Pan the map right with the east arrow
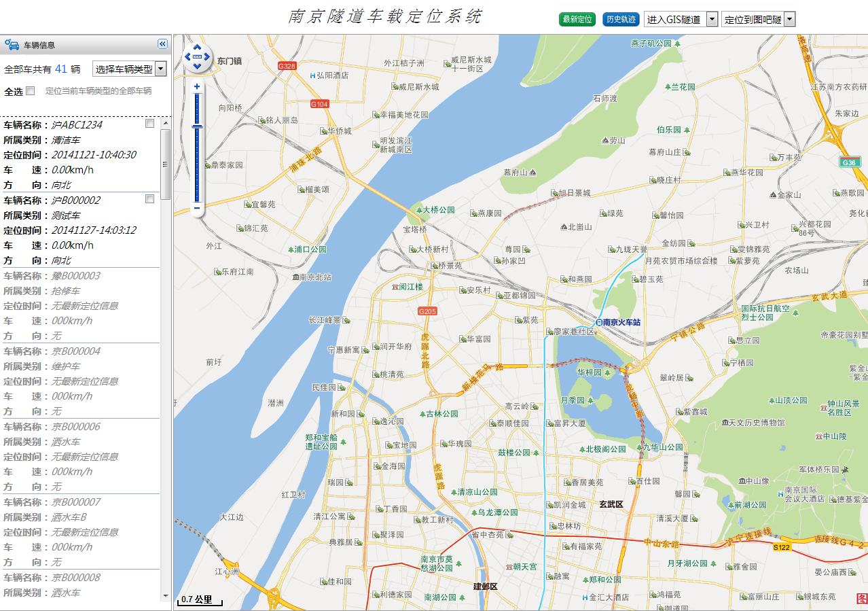The height and width of the screenshot is (611, 868). 206,57
